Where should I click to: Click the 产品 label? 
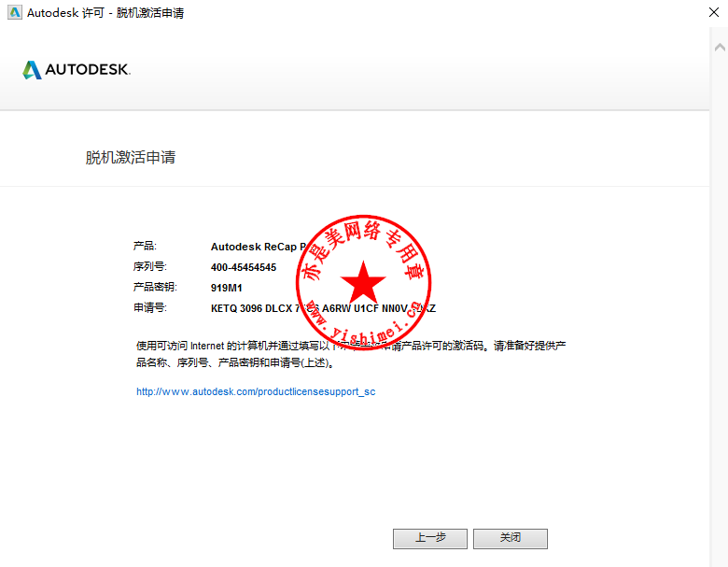(x=145, y=247)
